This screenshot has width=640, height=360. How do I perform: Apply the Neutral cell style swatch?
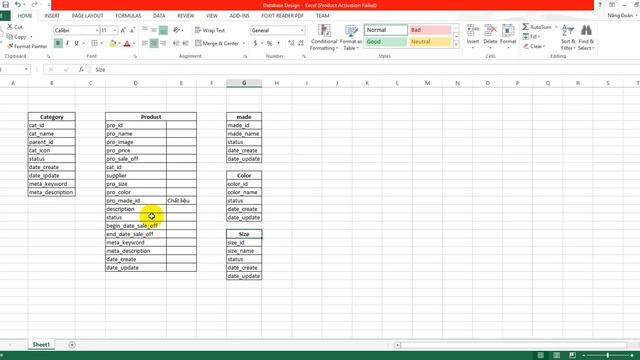coord(430,42)
